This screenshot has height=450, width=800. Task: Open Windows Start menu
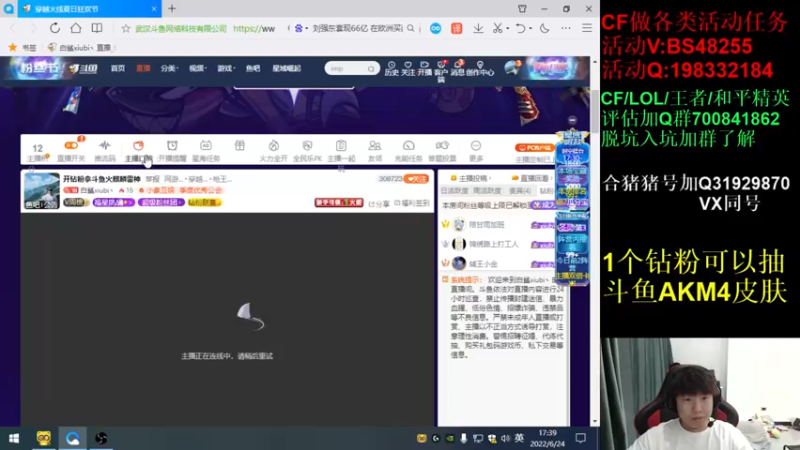pyautogui.click(x=14, y=438)
